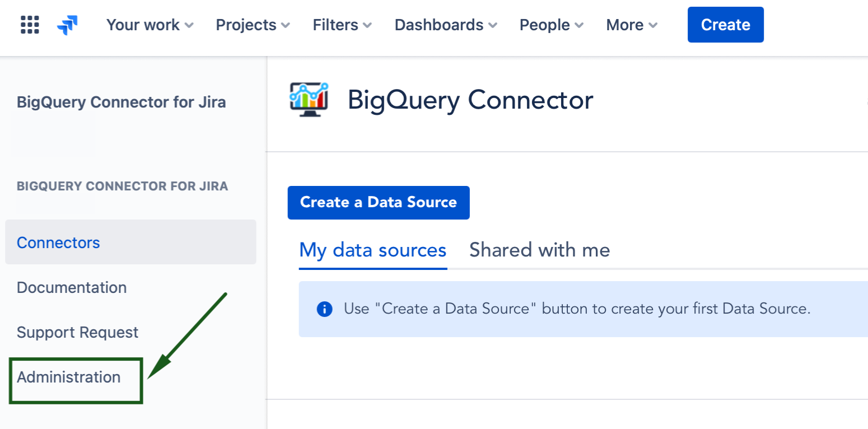
Task: Open the Atlassian app switcher grid
Action: pos(29,25)
